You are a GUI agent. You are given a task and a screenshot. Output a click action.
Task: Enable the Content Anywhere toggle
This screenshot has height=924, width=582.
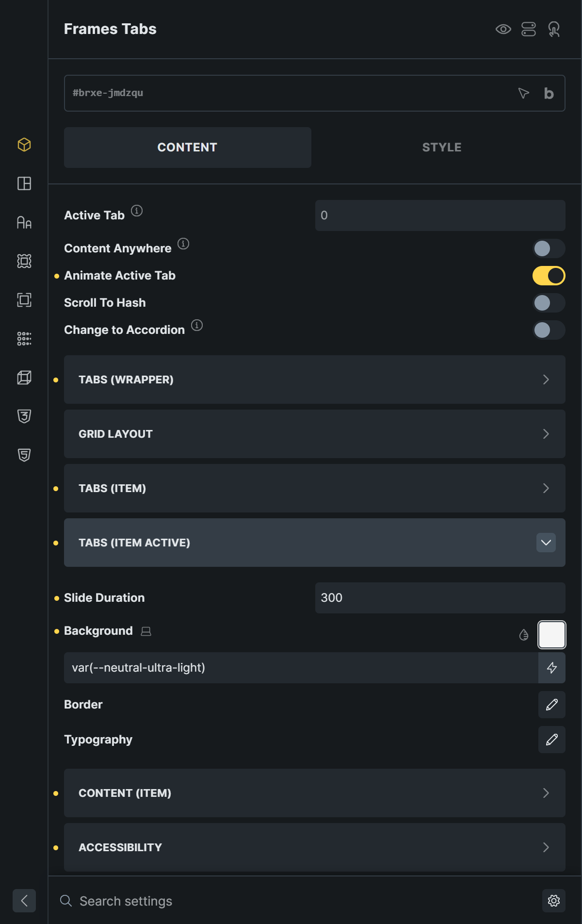click(x=549, y=248)
